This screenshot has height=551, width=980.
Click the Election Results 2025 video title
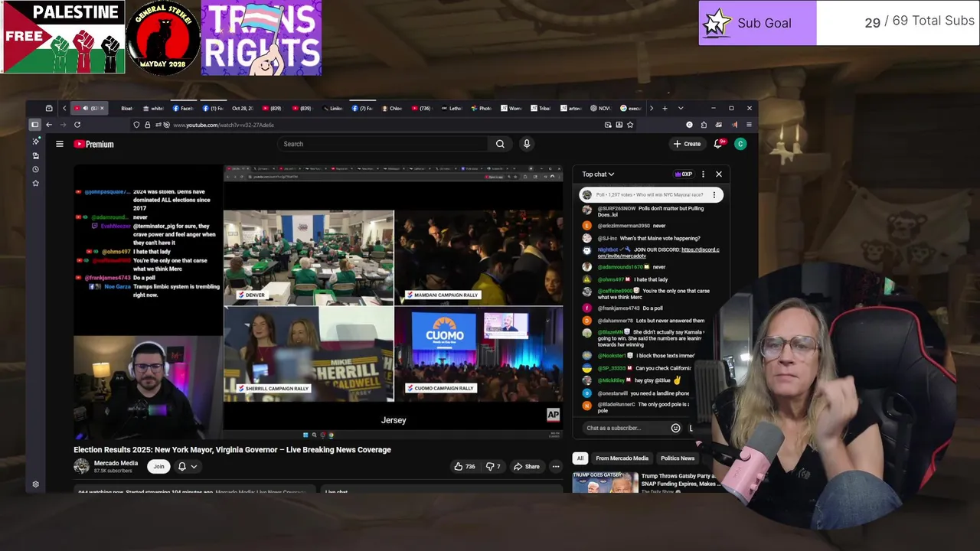(x=232, y=450)
